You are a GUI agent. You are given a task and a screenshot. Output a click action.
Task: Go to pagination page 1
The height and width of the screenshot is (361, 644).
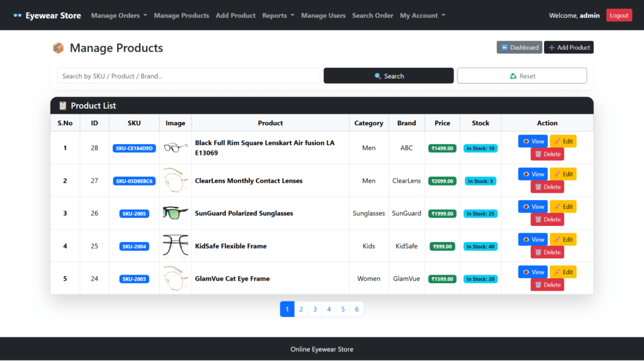(x=287, y=309)
